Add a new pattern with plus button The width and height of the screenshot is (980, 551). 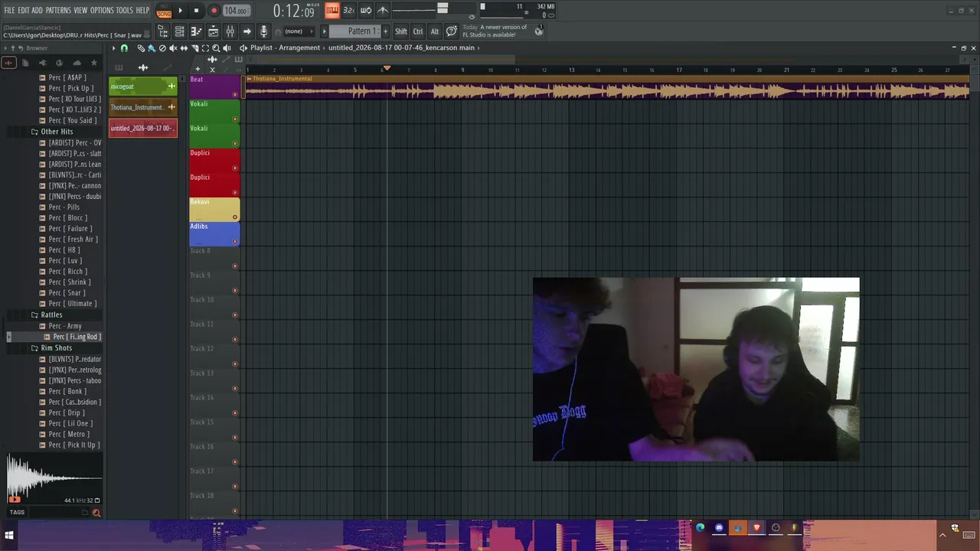coord(385,31)
